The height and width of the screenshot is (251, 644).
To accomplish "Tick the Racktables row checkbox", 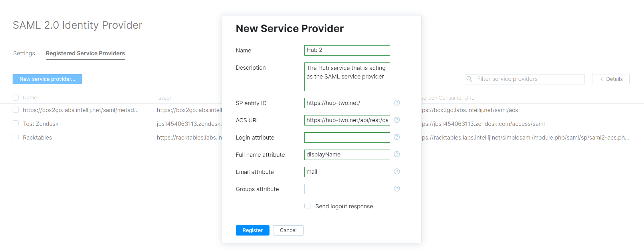I will [x=16, y=137].
